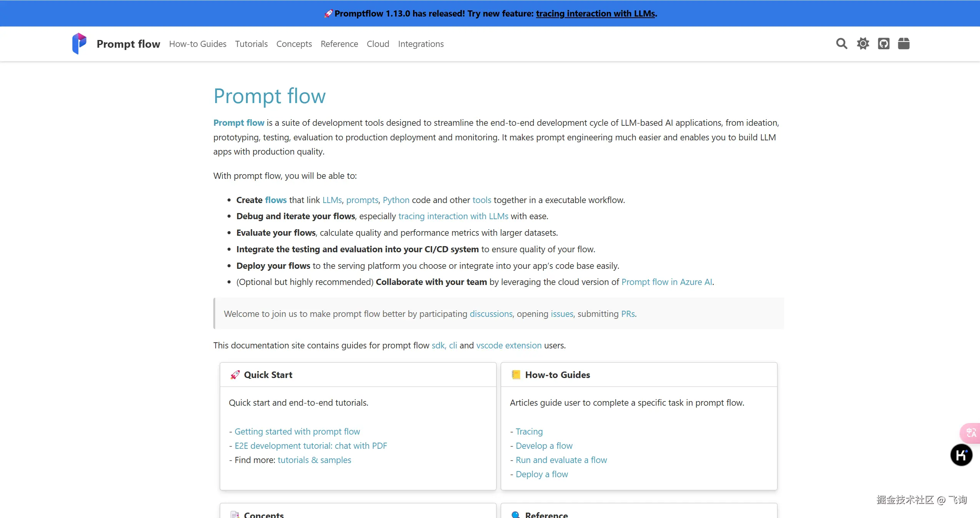Image resolution: width=980 pixels, height=518 pixels.
Task: Open the search magnifier icon
Action: click(841, 43)
